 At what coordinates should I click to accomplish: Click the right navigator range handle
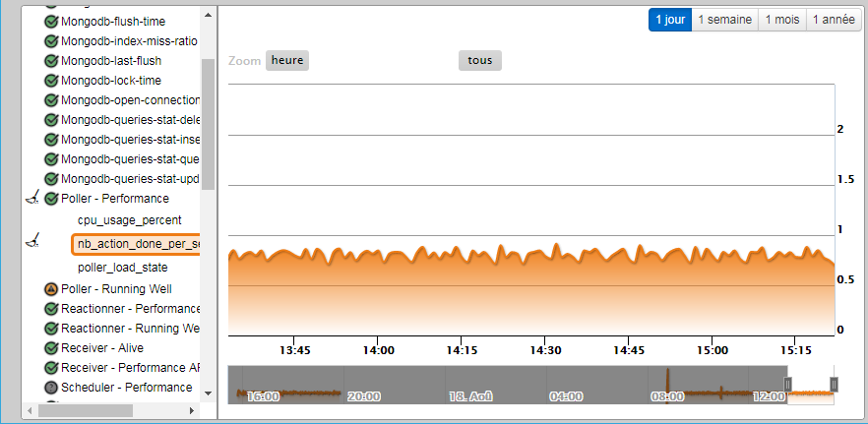834,384
